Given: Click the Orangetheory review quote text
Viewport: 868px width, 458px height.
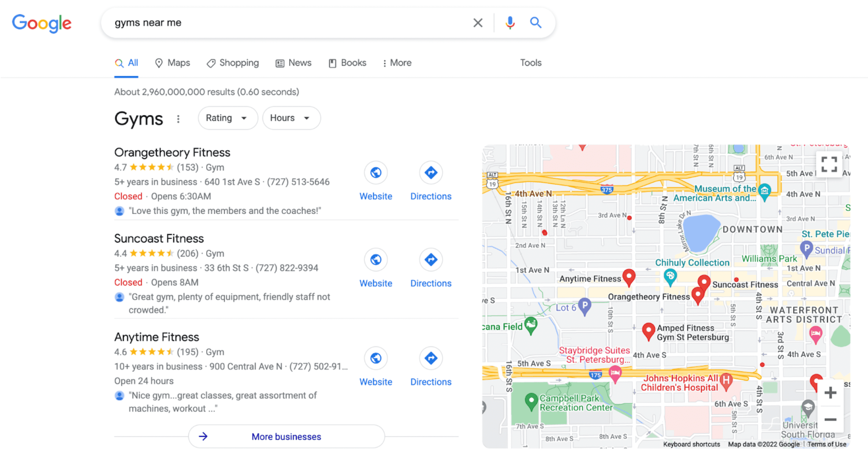Looking at the screenshot, I should tap(225, 211).
